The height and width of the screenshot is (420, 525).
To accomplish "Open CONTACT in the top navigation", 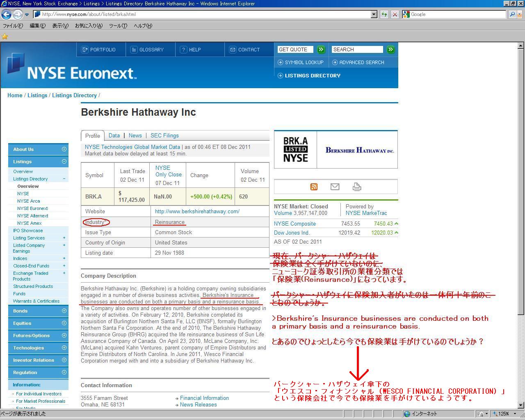I will 245,50.
